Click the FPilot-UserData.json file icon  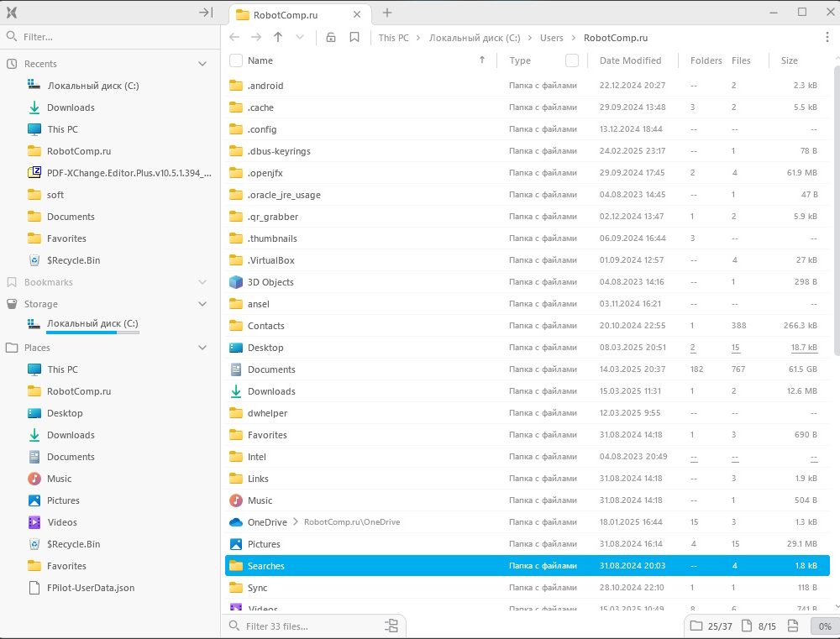coord(34,588)
